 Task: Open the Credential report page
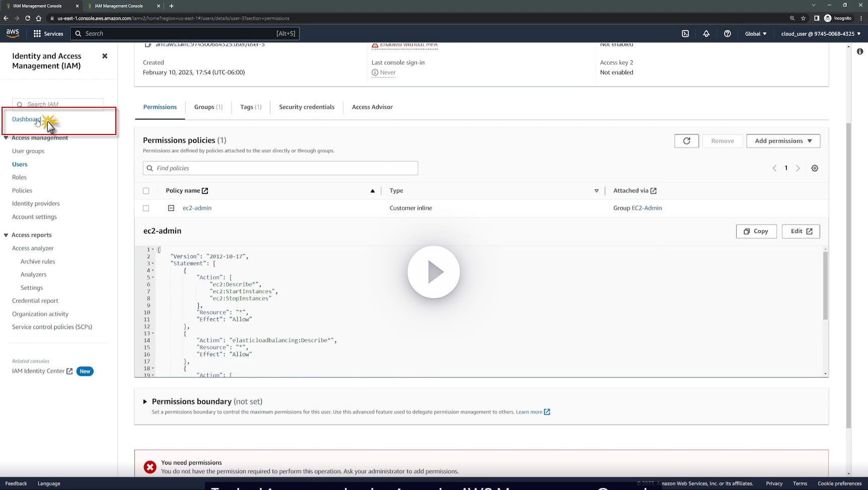click(x=35, y=301)
